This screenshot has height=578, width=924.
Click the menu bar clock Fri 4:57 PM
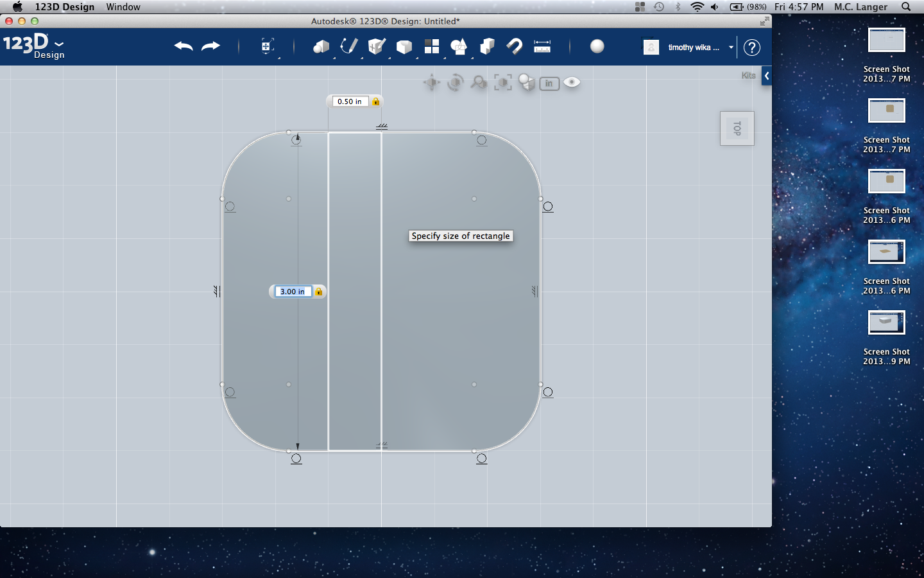[x=799, y=6]
